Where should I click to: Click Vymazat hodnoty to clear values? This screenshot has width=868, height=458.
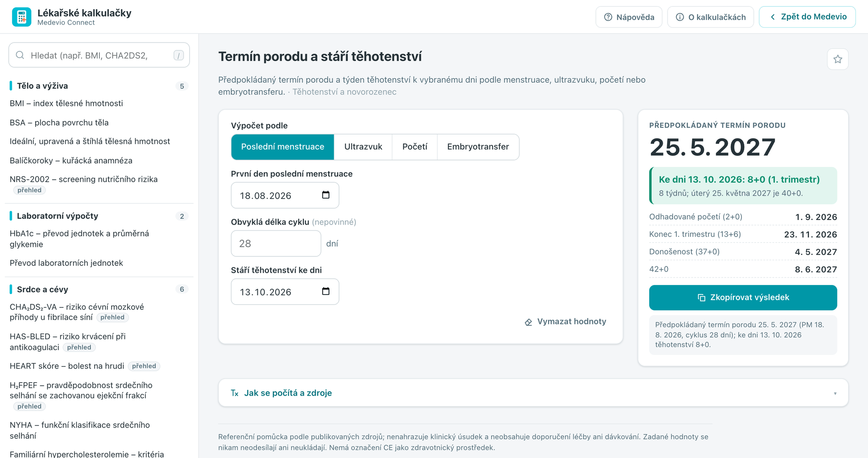(565, 322)
